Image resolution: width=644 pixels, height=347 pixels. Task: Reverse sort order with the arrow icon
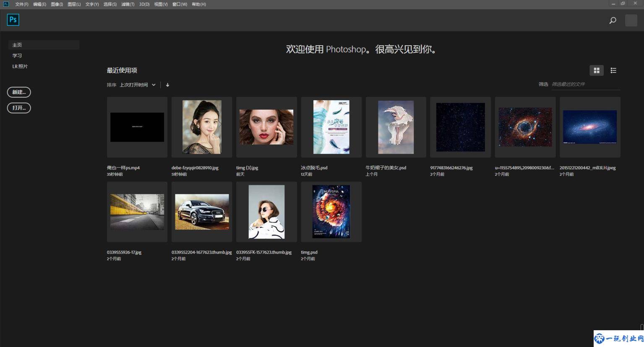click(x=167, y=85)
